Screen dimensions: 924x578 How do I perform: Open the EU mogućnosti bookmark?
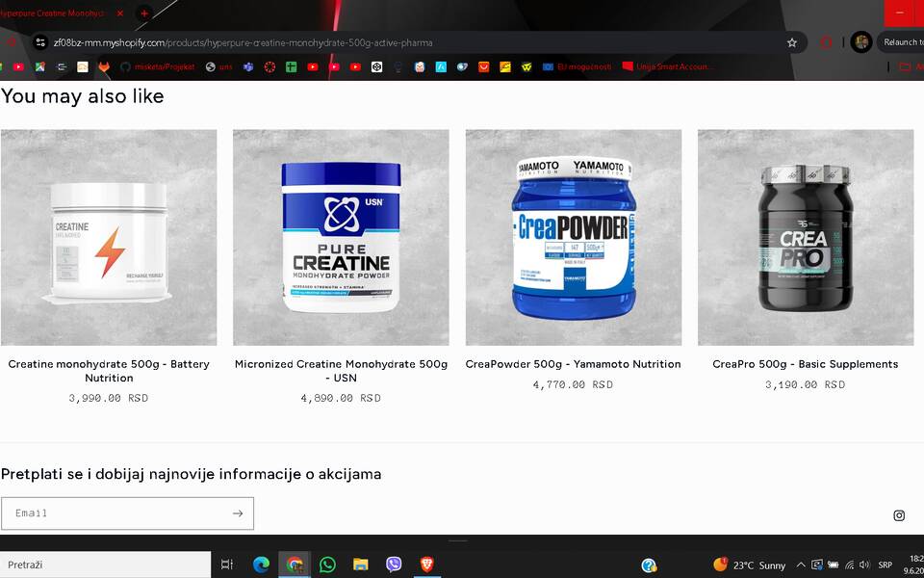point(577,66)
